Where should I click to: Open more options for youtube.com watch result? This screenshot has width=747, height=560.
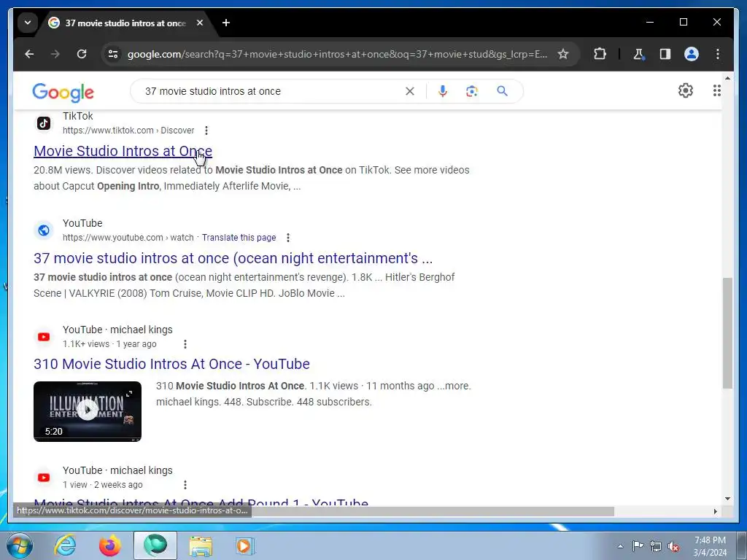click(287, 238)
